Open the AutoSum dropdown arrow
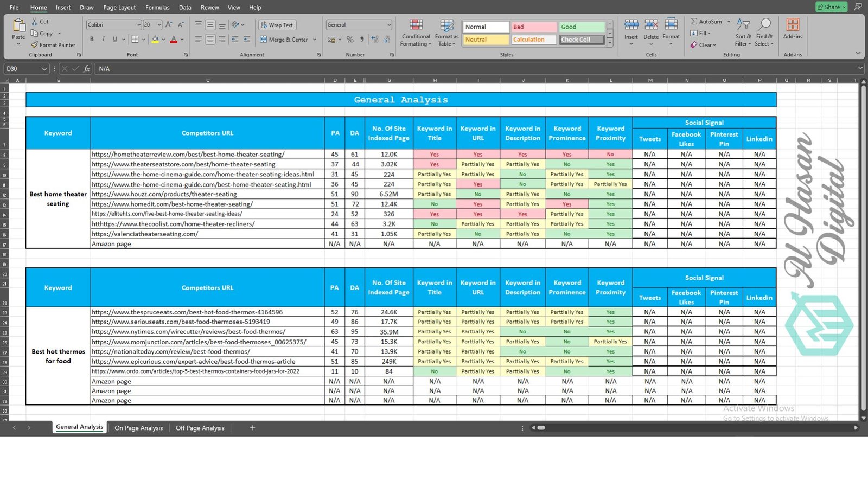Viewport: 868px width, 488px height. [x=729, y=22]
